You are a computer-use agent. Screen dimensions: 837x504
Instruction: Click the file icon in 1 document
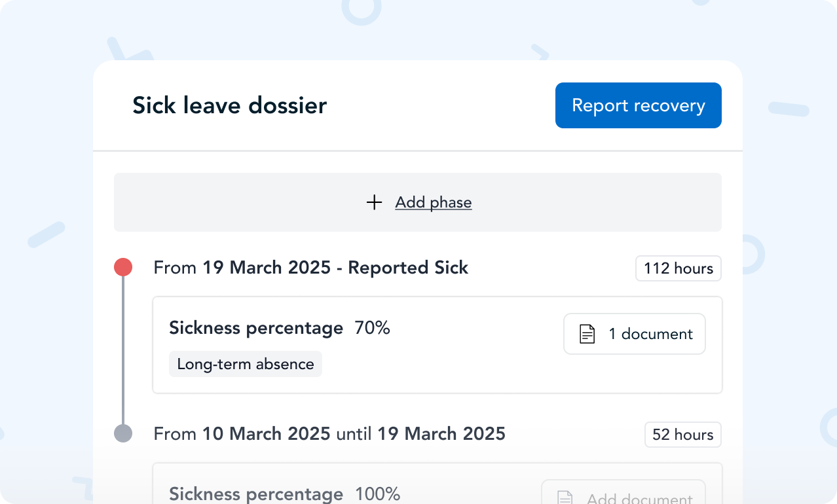(x=587, y=334)
